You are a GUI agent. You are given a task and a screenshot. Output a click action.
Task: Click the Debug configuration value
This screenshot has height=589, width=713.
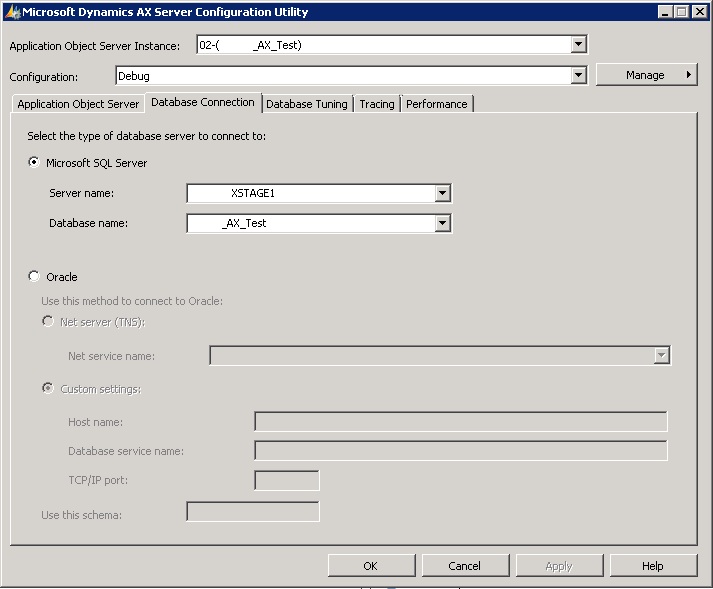click(x=134, y=76)
